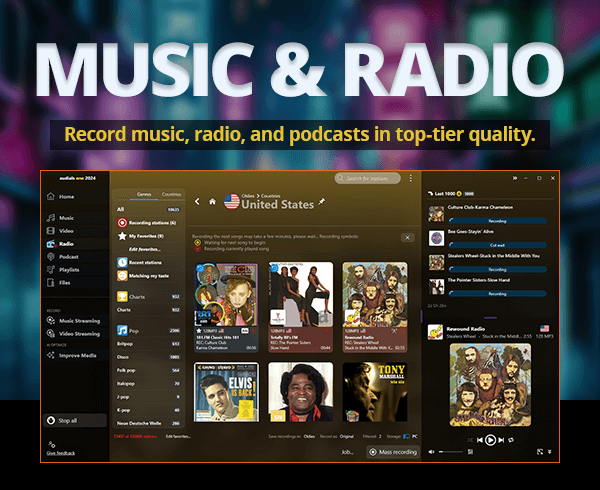Viewport: 600px width, 490px height.
Task: Click bottom Edit favorites link
Action: [x=178, y=436]
